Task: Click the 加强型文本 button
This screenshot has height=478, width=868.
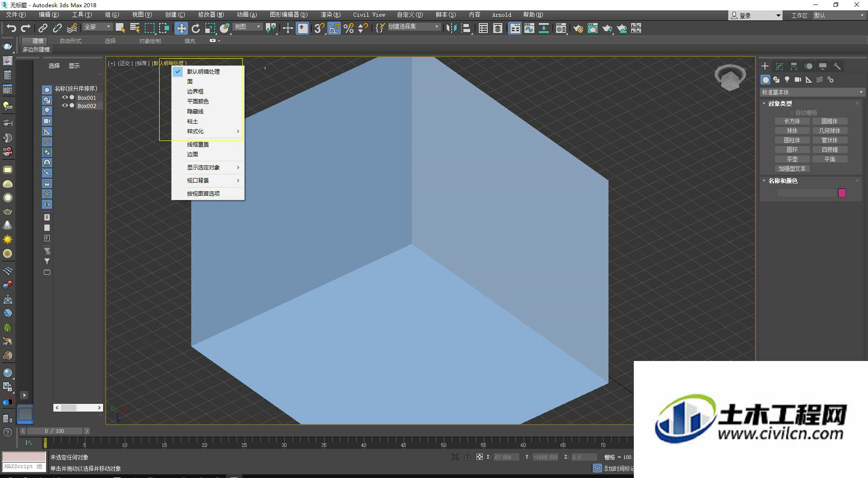Action: (792, 169)
